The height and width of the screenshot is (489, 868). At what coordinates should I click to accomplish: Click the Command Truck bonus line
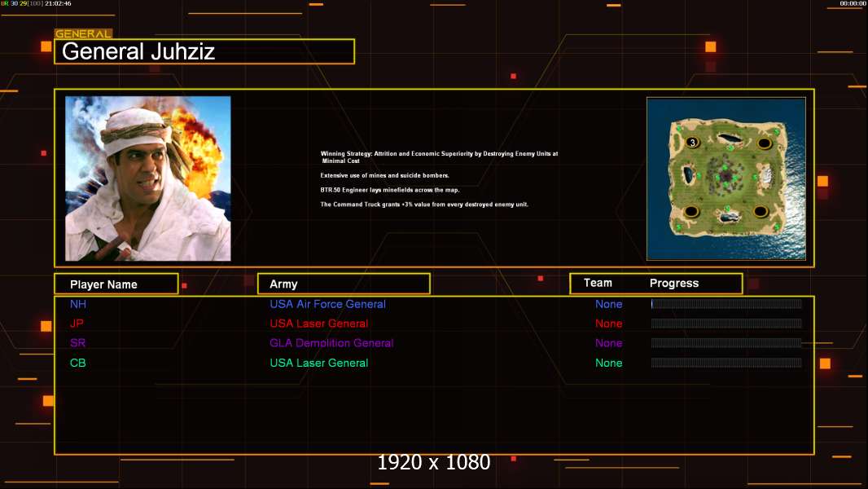424,205
